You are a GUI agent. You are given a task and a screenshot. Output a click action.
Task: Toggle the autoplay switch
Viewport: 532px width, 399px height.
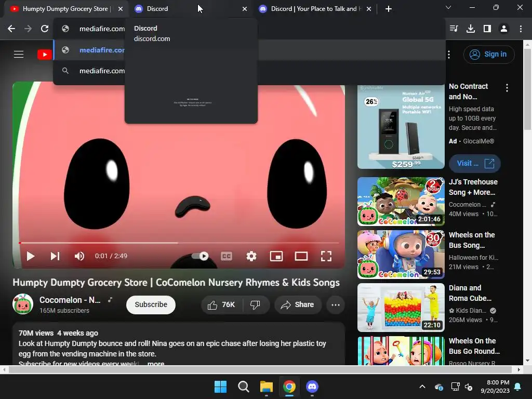click(200, 256)
